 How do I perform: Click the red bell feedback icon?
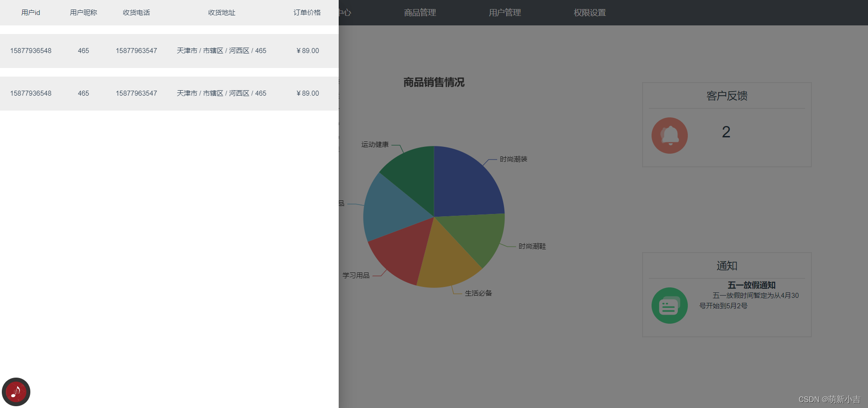click(669, 136)
